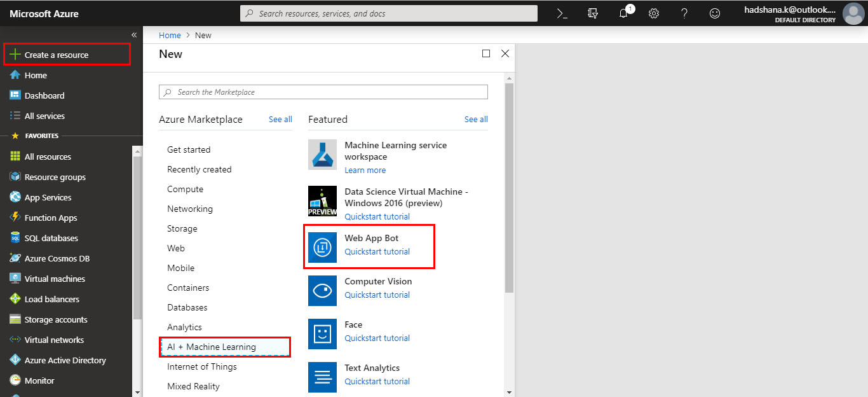The width and height of the screenshot is (868, 397).
Task: Click the App Services globe icon
Action: click(15, 197)
